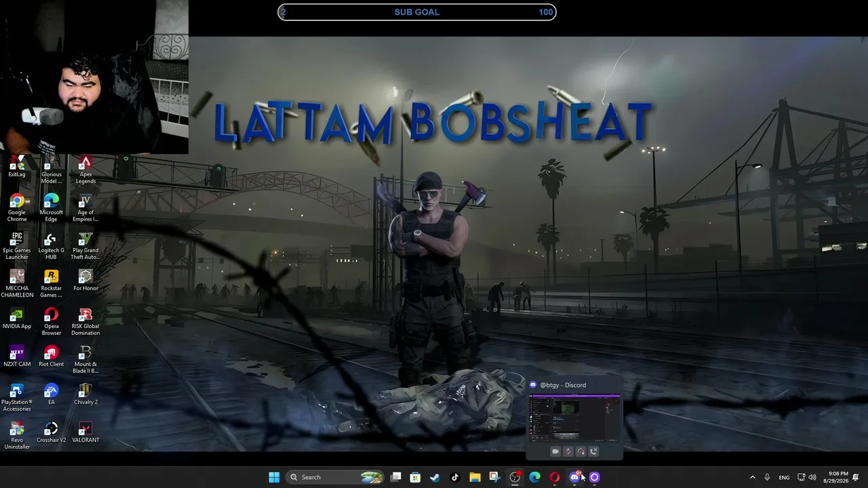Open the PlayStation Accessories desktop shortcut
The image size is (868, 488).
tap(17, 399)
